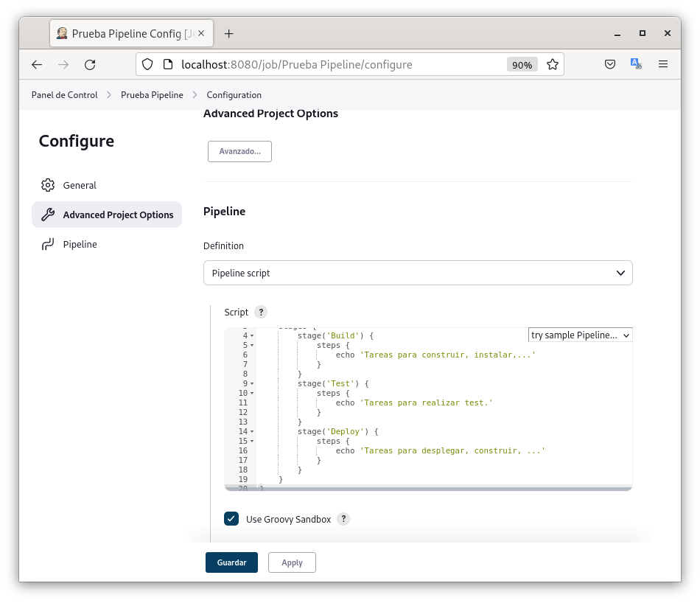
Task: Click the Script help question mark
Action: tap(261, 313)
